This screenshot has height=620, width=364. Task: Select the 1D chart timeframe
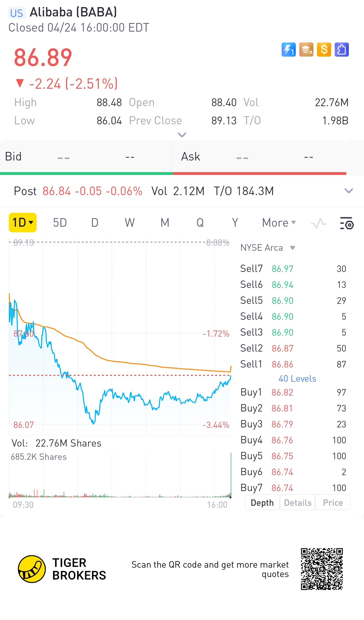(23, 223)
